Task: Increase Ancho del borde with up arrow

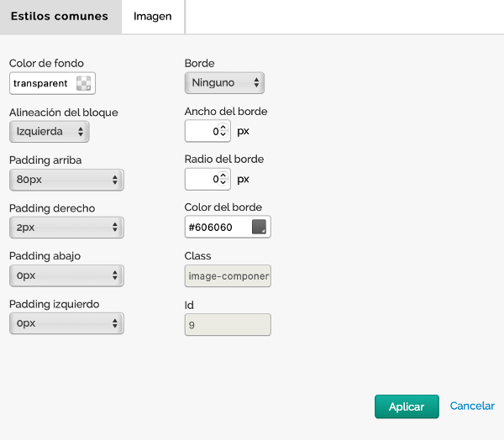Action: click(223, 127)
